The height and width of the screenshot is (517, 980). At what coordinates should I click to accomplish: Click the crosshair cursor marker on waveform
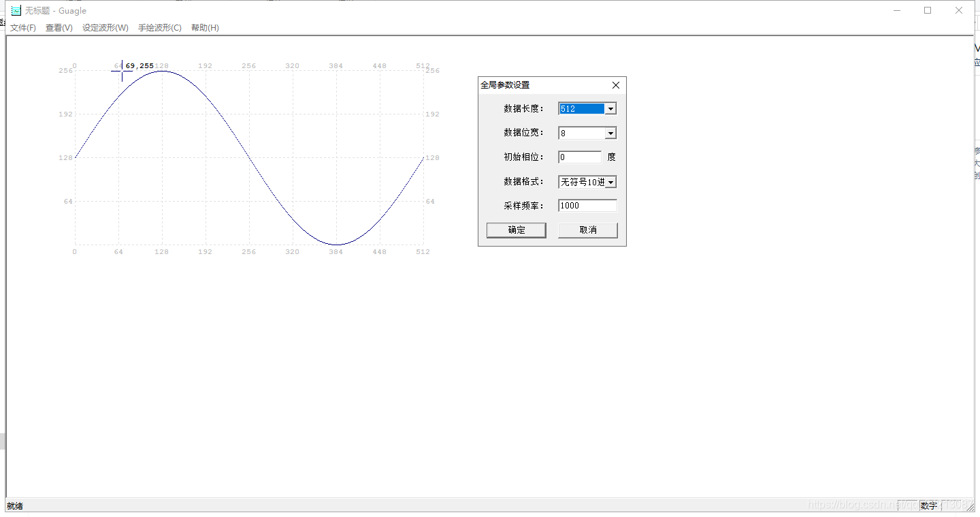122,70
